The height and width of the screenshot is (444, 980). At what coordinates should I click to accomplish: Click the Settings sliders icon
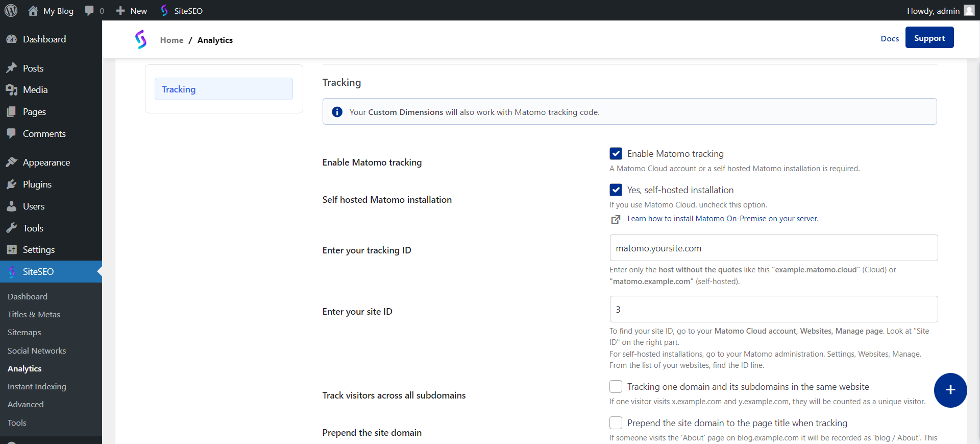click(12, 249)
